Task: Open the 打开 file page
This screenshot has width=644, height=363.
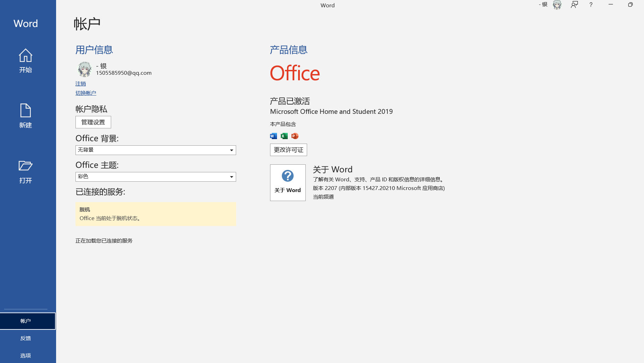Action: tap(26, 171)
